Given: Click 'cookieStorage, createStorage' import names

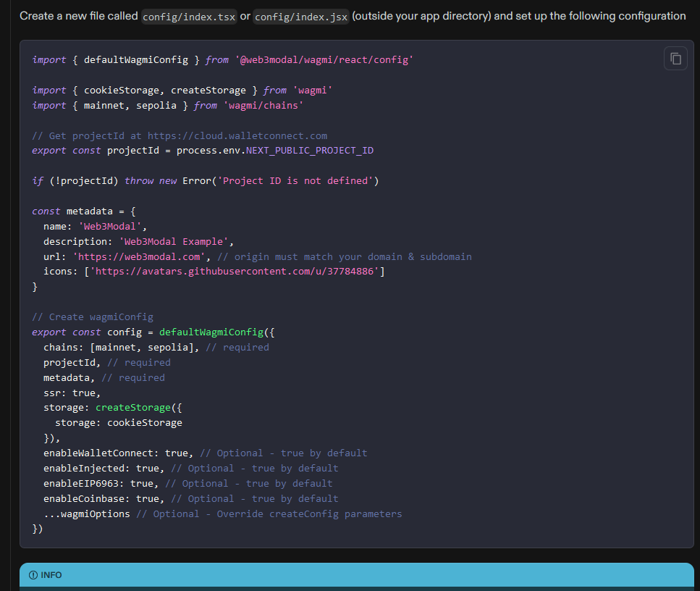Looking at the screenshot, I should coord(165,91).
